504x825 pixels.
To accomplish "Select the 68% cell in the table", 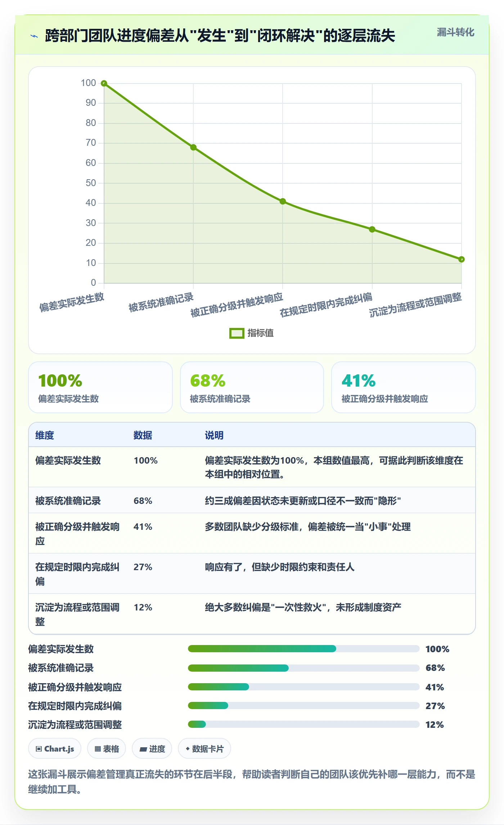I will click(143, 501).
